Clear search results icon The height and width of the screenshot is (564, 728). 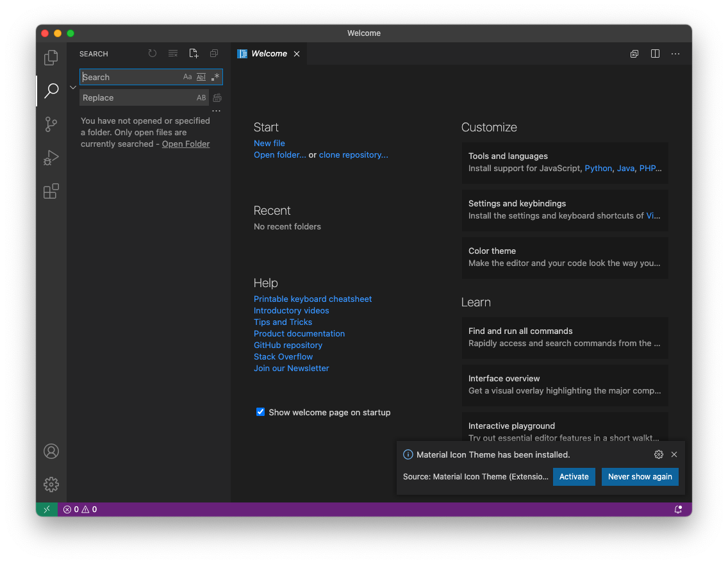pos(173,53)
